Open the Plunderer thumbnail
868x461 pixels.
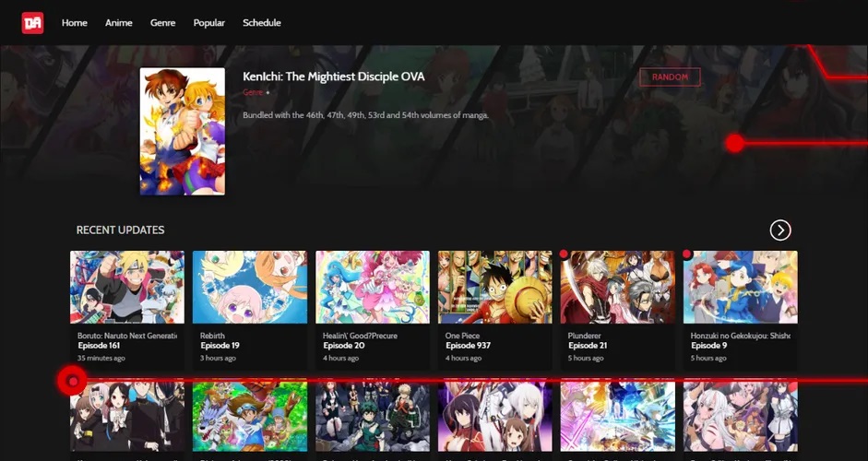point(618,288)
